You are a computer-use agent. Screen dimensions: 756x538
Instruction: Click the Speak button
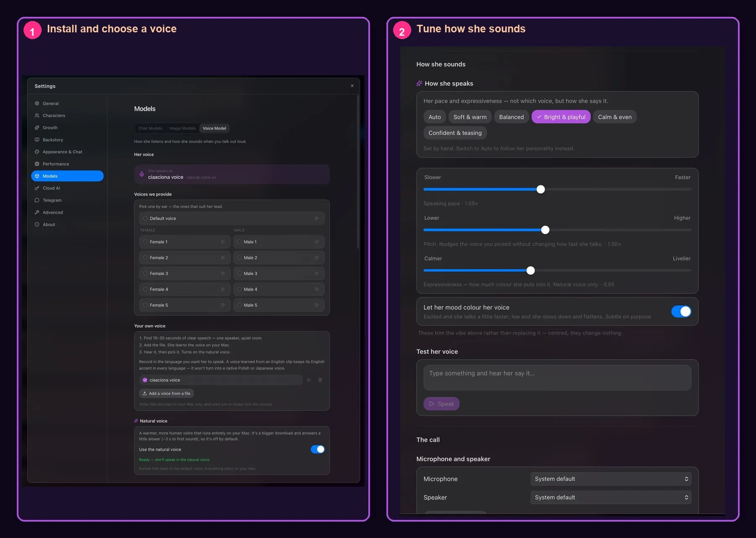441,404
